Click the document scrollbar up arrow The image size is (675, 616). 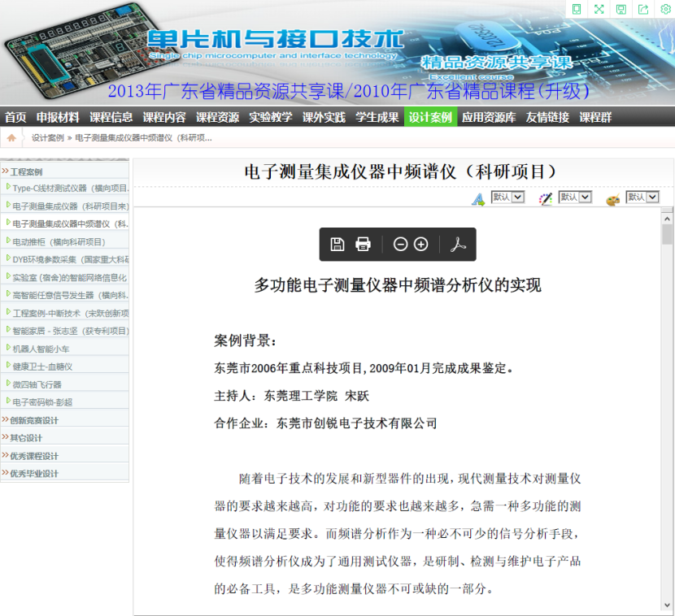pyautogui.click(x=667, y=216)
